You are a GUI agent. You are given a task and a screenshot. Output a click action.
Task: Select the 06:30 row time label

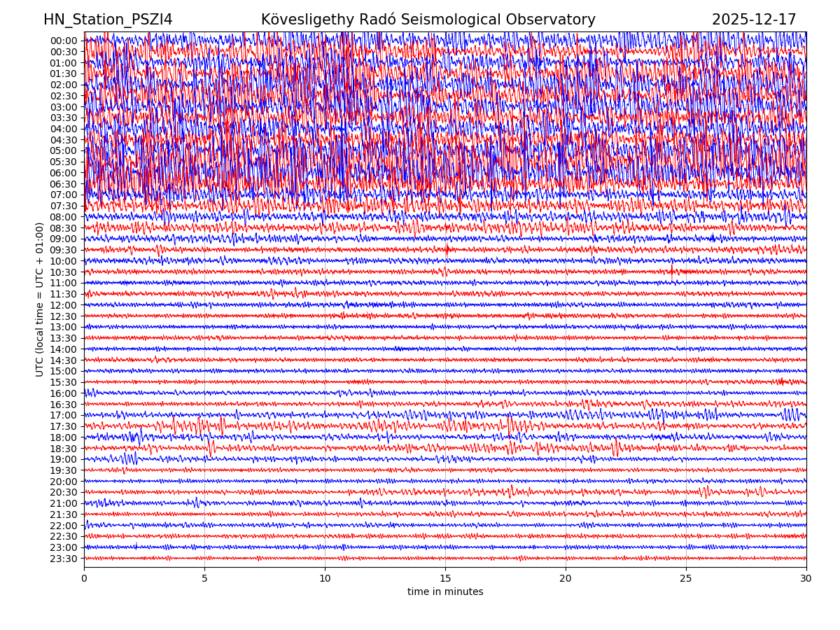point(63,184)
